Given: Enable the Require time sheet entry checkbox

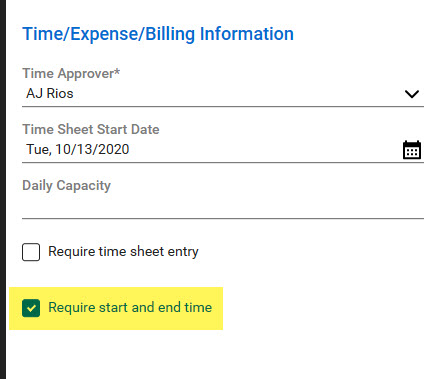Looking at the screenshot, I should pos(31,252).
